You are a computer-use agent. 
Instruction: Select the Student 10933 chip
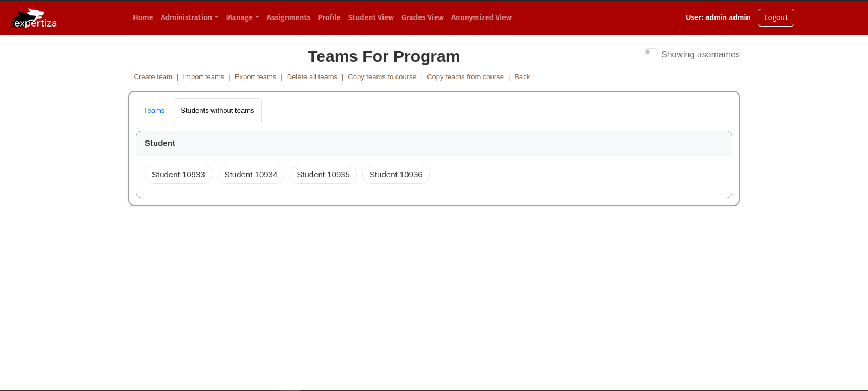pos(178,175)
